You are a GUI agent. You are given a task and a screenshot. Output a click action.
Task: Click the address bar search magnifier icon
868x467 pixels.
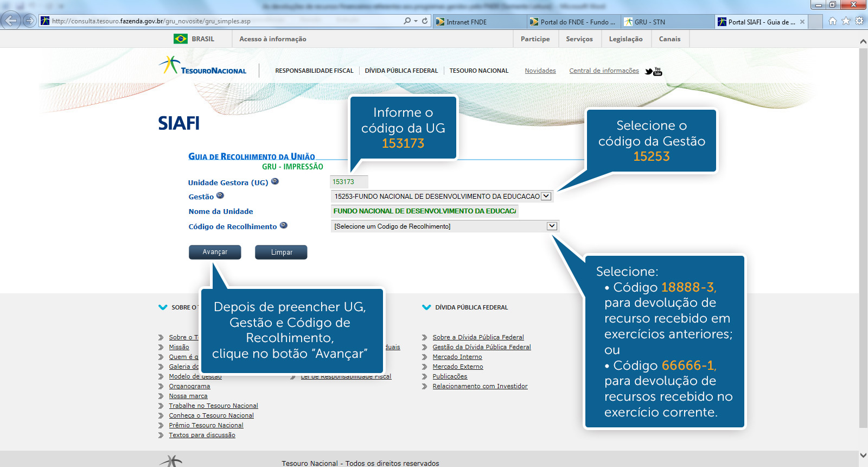407,21
